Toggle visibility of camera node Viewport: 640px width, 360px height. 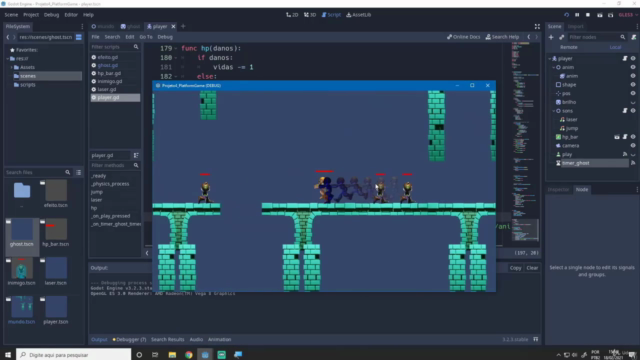[633, 145]
